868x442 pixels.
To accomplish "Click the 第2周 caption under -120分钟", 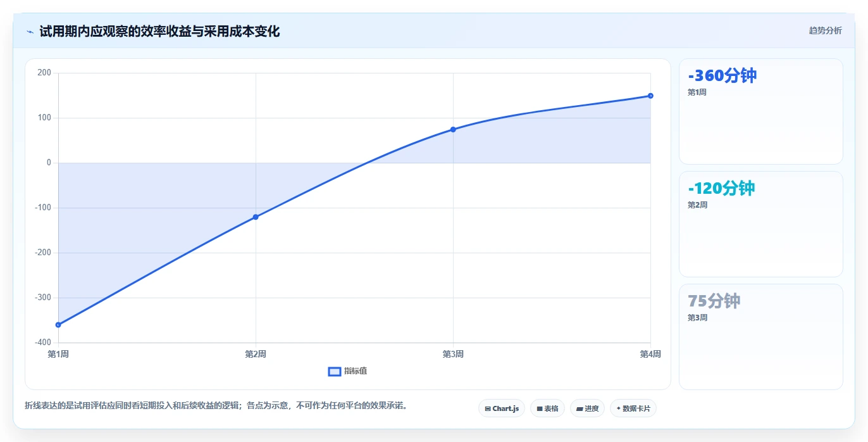I will [697, 205].
